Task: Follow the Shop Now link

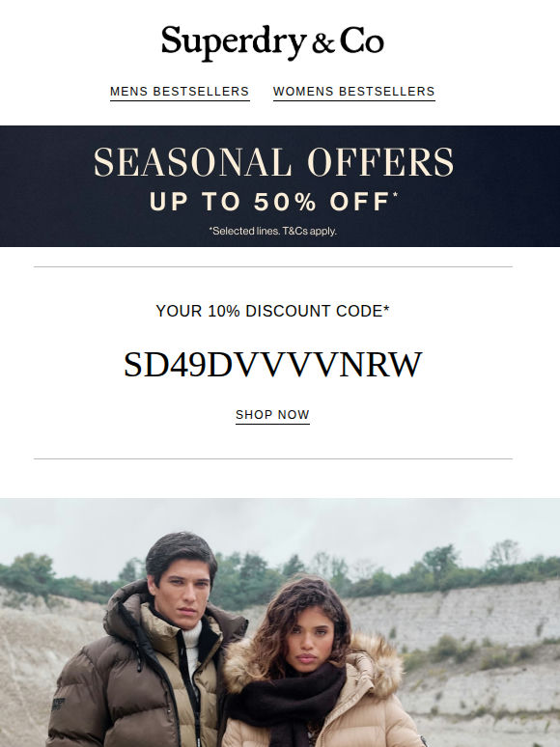Action: coord(272,415)
